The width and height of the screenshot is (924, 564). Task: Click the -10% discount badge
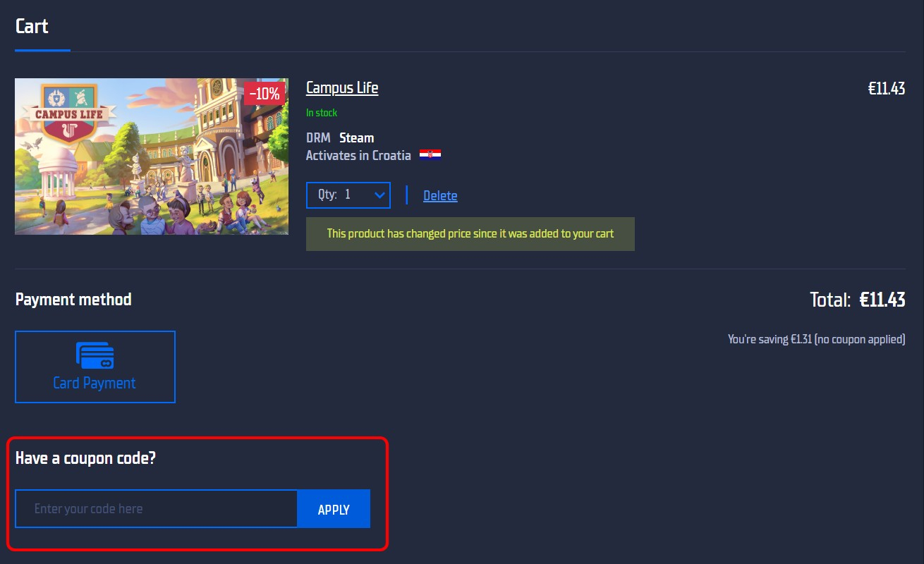265,93
